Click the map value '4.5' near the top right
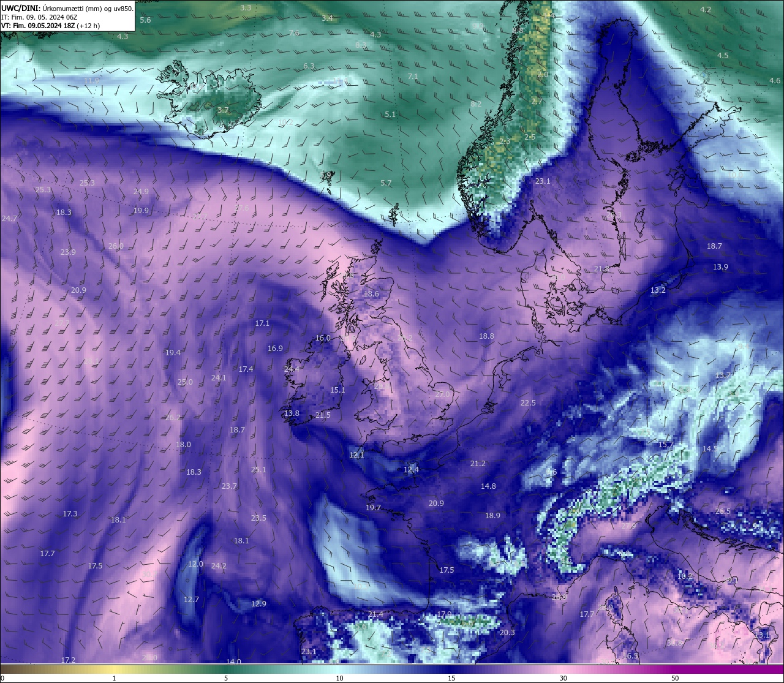The image size is (784, 683). tap(723, 56)
